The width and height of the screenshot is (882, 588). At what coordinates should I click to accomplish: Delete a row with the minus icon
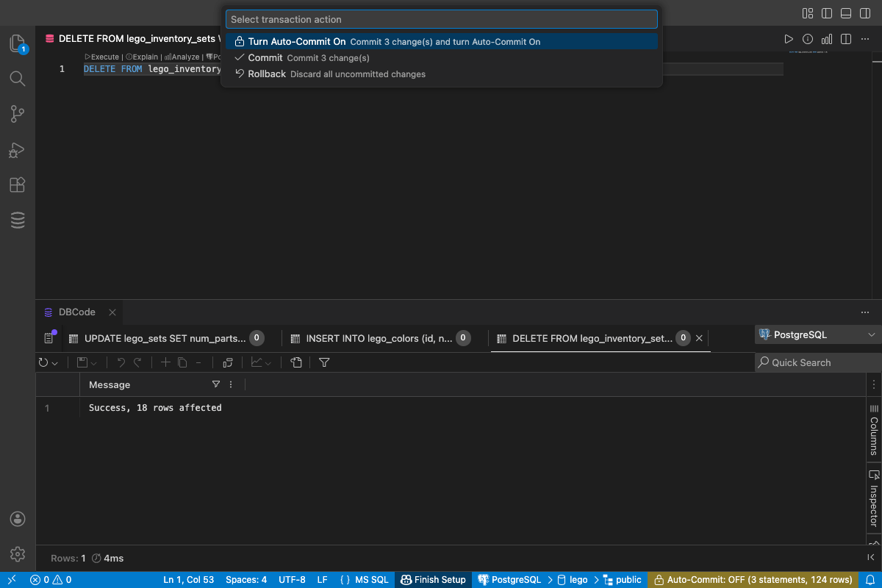click(x=198, y=362)
